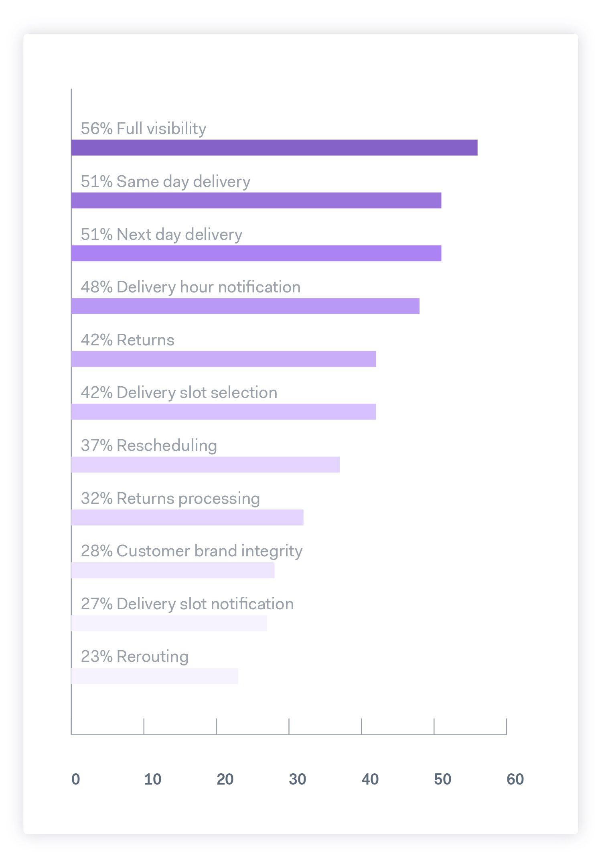Click the axis label 60
This screenshot has height=868, width=600.
point(515,779)
